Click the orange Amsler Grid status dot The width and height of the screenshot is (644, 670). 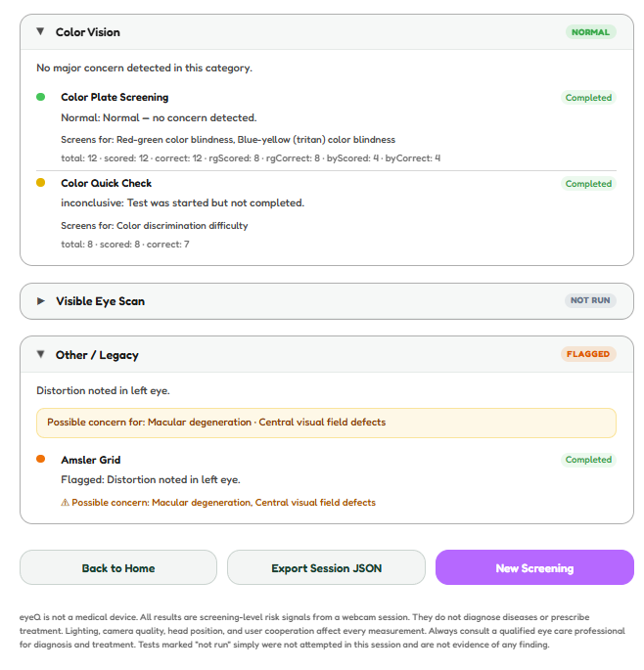(41, 459)
